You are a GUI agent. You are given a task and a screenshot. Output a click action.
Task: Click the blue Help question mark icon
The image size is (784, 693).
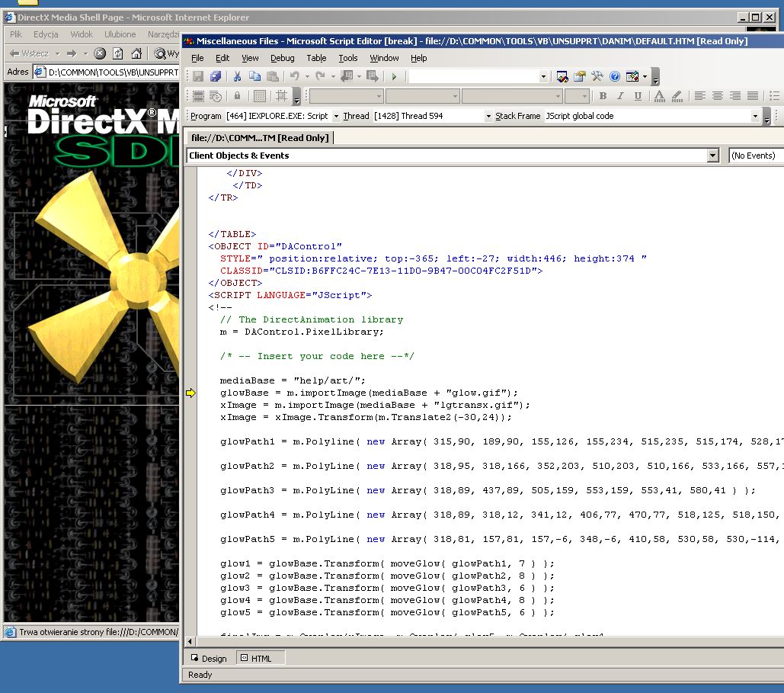(614, 76)
